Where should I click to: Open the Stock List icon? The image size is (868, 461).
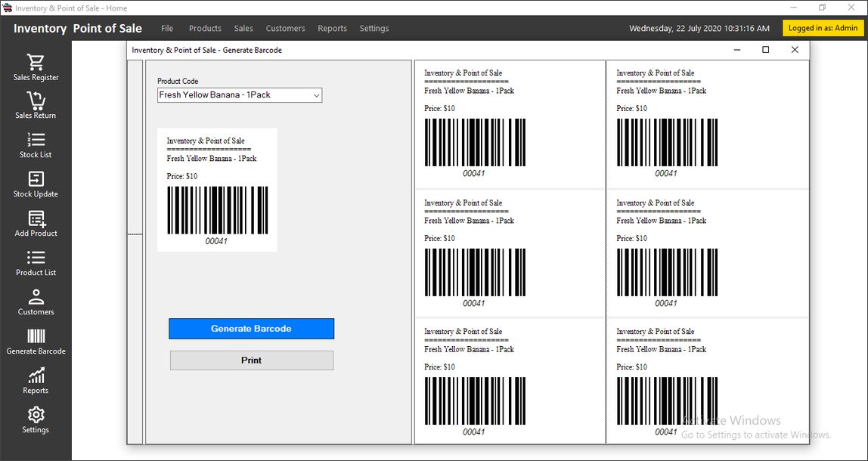pyautogui.click(x=36, y=140)
